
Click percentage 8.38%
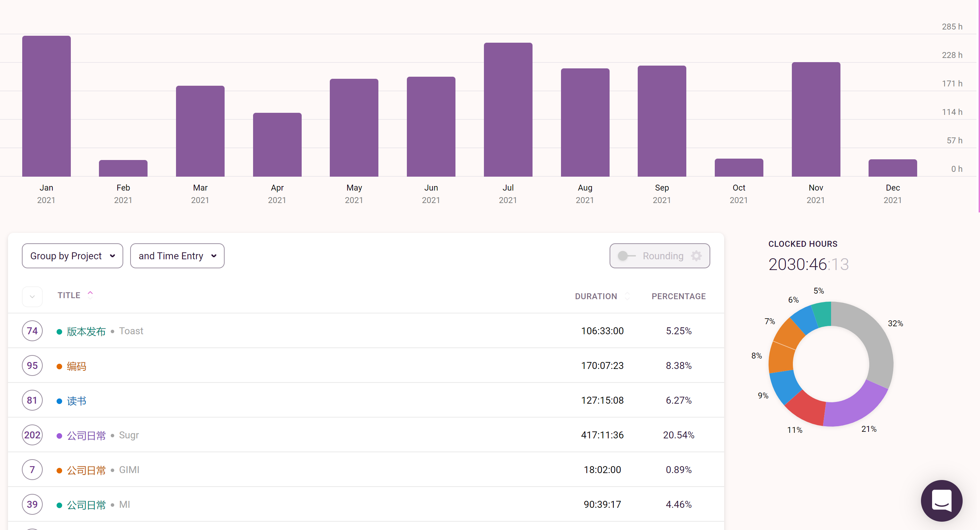coord(678,365)
